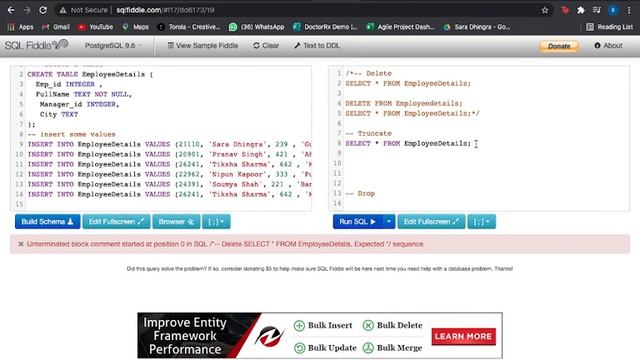Open Chrome three-dot menu
The width and height of the screenshot is (640, 360).
(629, 10)
